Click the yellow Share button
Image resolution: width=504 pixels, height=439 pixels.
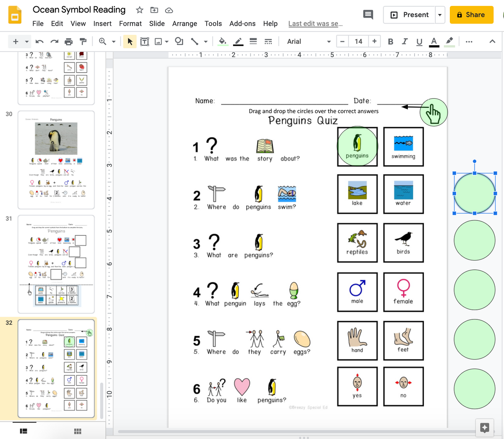click(x=471, y=15)
